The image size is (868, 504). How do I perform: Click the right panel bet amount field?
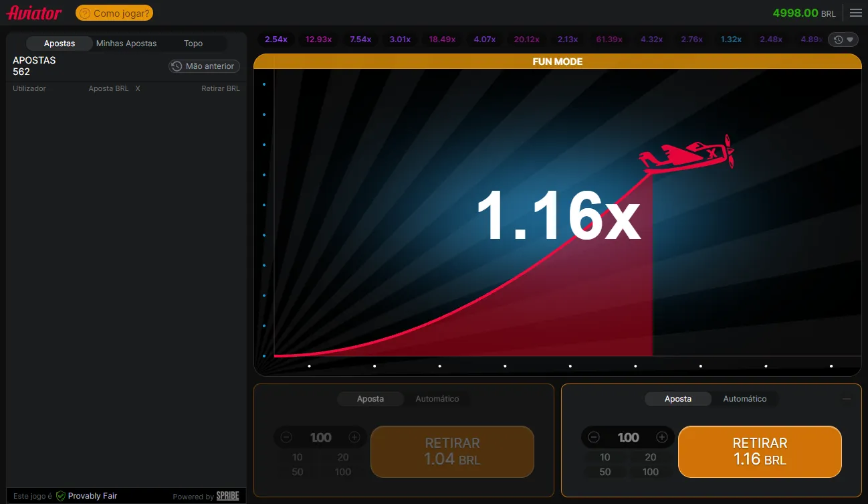tap(628, 437)
